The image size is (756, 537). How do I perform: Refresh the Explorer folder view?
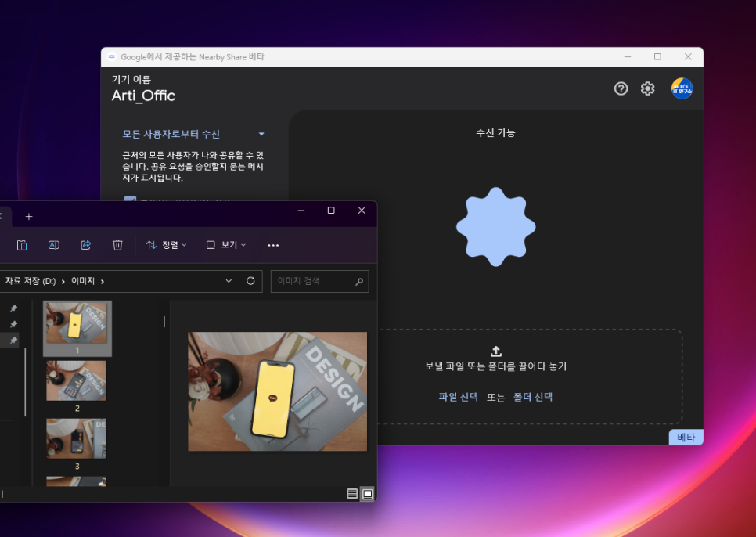[x=250, y=281]
